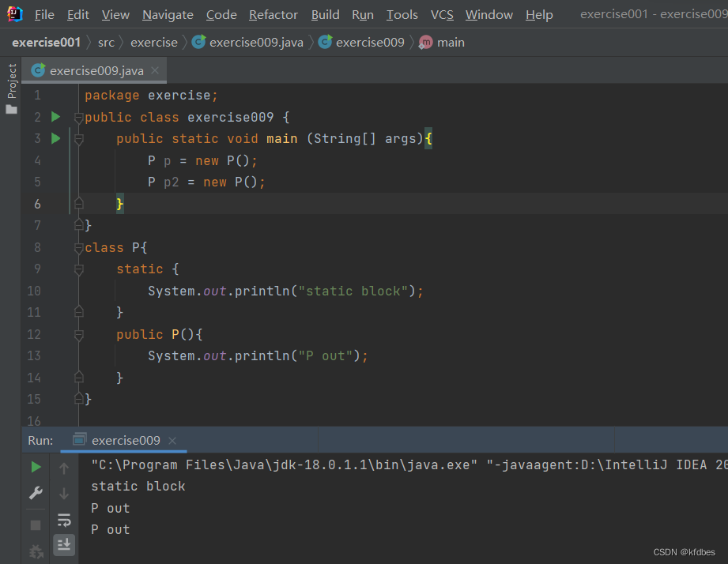Open the Refactor menu
Screen dimensions: 728x564
tap(273, 15)
